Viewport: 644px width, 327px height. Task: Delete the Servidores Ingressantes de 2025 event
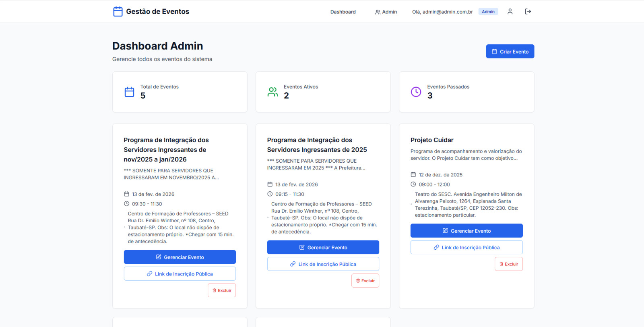click(x=365, y=281)
